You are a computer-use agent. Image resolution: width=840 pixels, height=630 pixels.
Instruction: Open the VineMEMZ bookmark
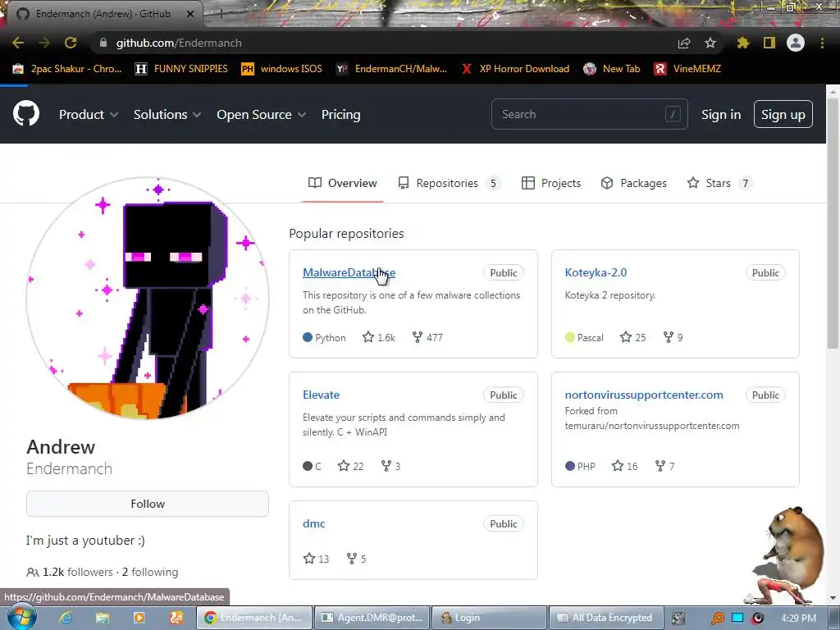click(687, 69)
